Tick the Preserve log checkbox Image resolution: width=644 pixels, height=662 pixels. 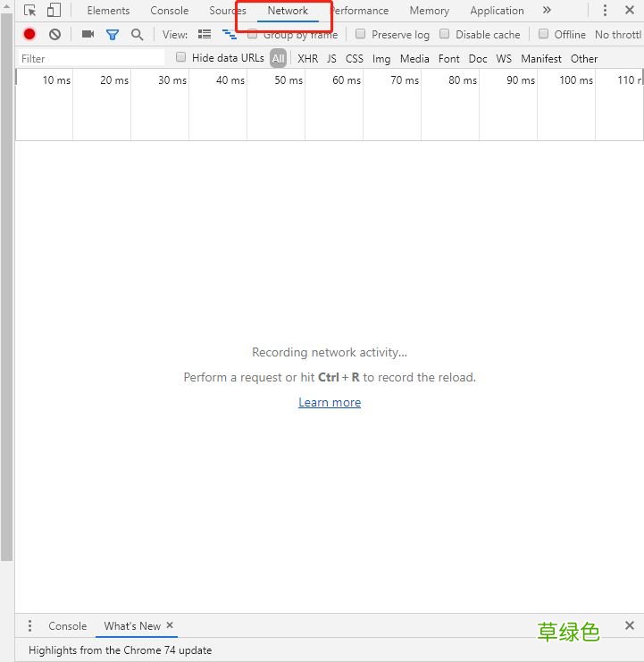(360, 34)
